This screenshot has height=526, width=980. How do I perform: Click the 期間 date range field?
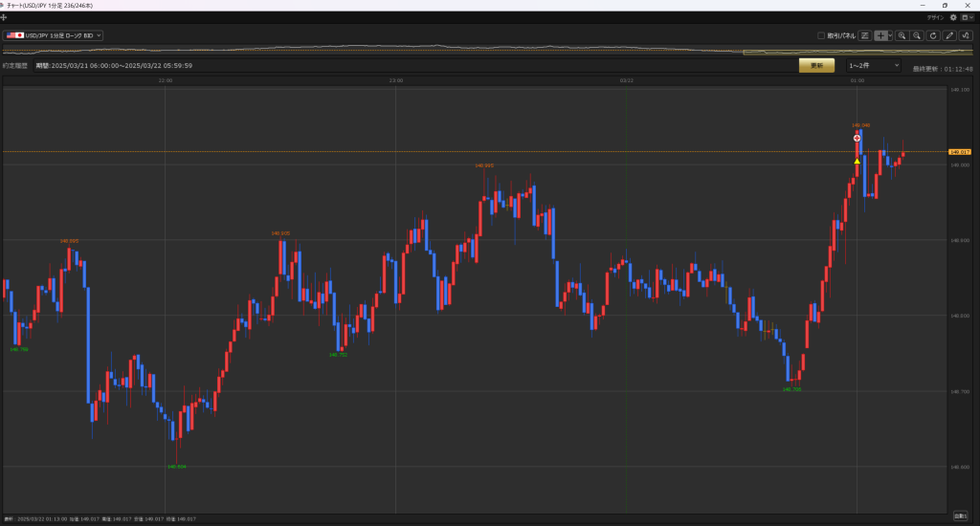[114, 66]
